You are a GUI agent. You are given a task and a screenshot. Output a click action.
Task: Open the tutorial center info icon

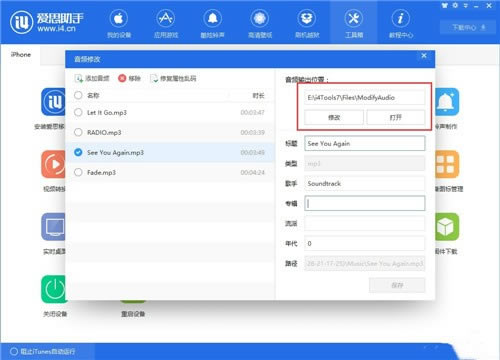pos(401,19)
